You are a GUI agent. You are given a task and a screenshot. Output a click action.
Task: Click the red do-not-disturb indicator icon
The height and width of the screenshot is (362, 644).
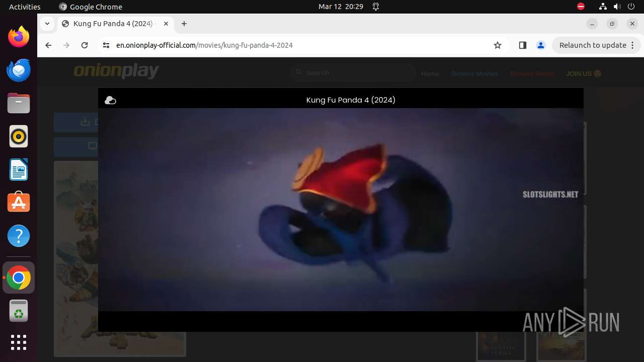pos(581,7)
